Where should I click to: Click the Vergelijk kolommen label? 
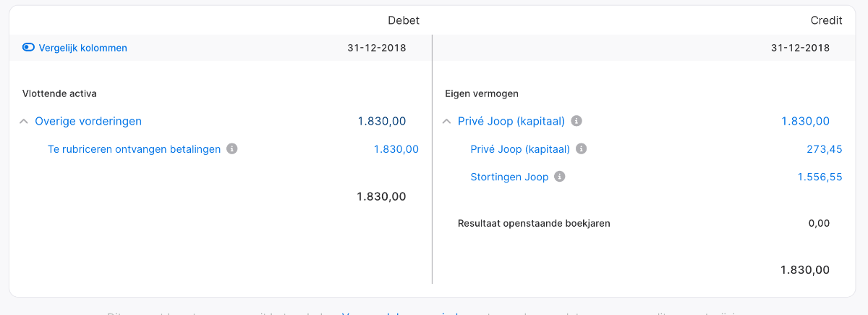click(x=83, y=48)
